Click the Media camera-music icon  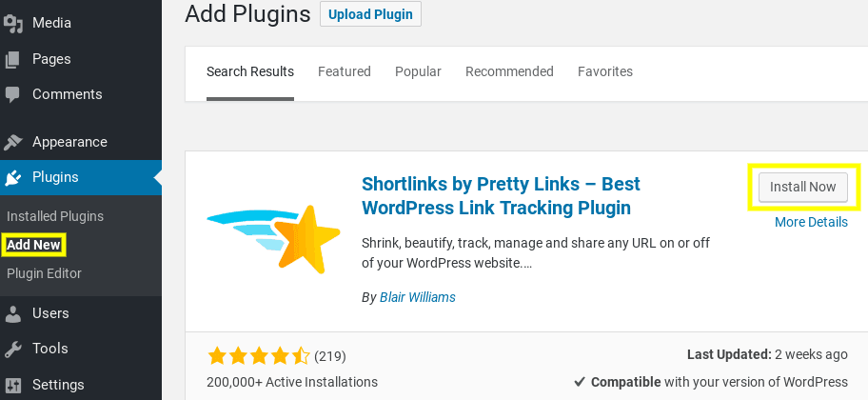coord(12,23)
